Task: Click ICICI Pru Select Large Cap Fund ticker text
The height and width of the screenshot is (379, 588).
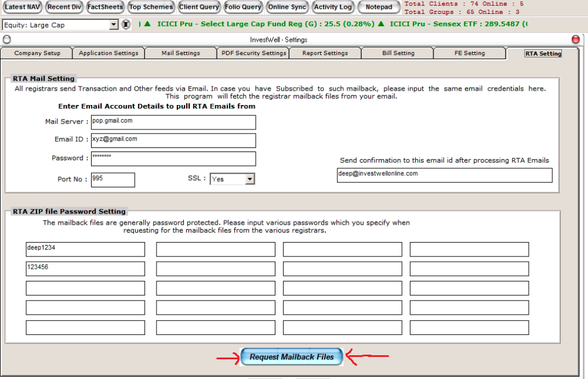Action: pos(266,24)
